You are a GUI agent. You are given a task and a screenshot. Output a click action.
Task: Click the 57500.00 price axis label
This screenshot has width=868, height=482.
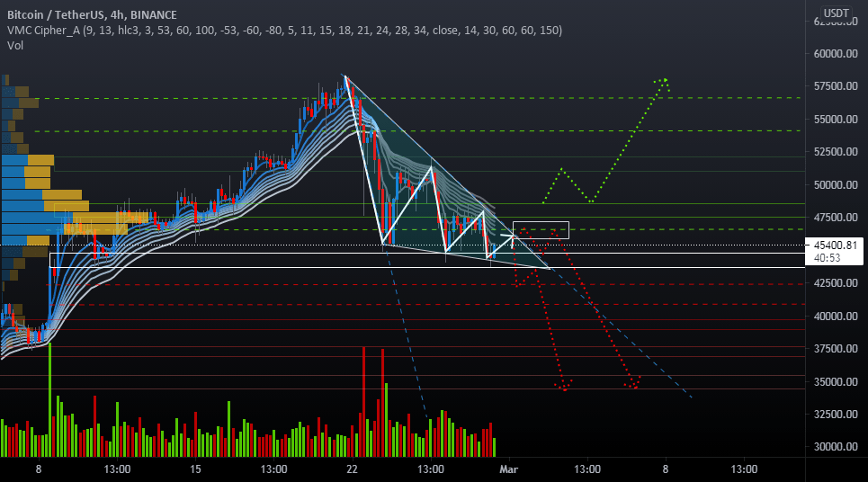click(836, 85)
